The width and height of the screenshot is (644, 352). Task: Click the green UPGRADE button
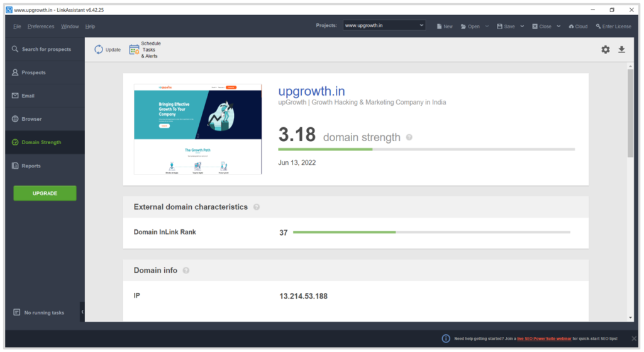click(x=45, y=193)
